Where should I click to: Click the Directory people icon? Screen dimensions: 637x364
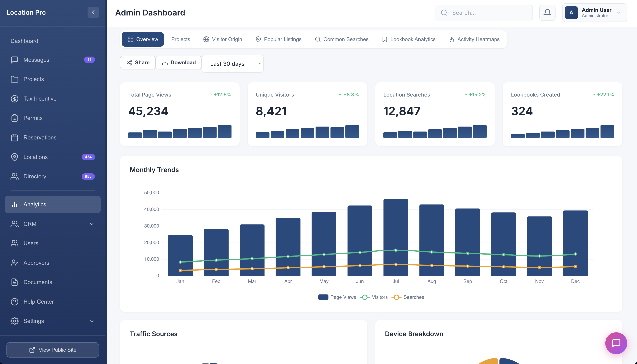[15, 176]
